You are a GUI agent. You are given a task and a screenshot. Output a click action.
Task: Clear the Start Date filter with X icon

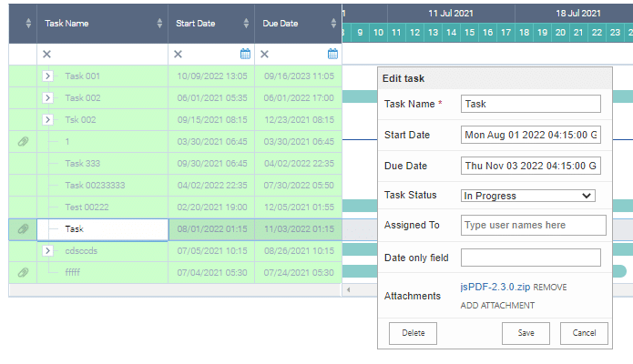point(178,54)
